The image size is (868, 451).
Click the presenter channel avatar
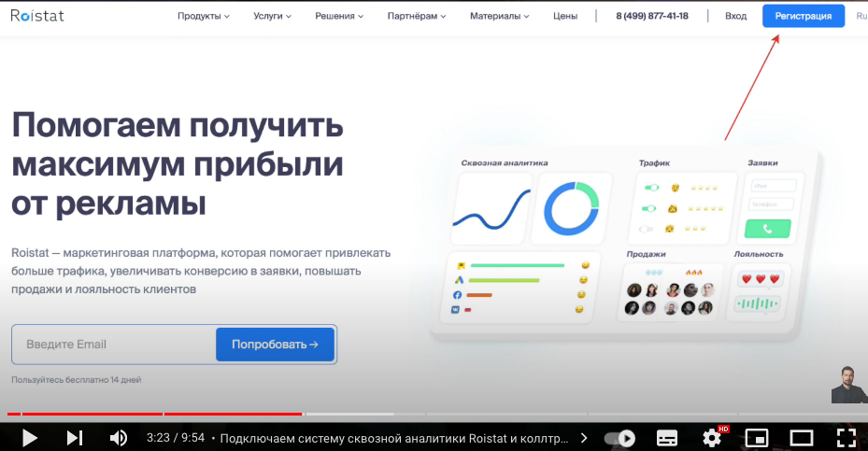(x=849, y=385)
